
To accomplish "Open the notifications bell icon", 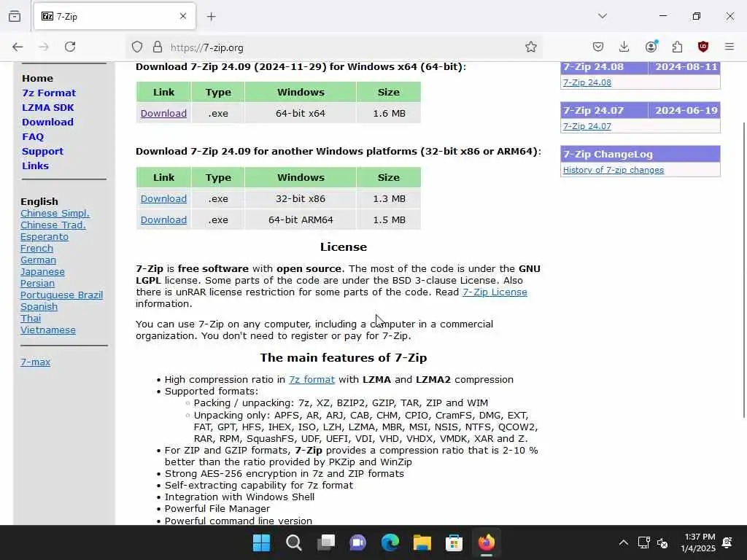I will pyautogui.click(x=727, y=542).
